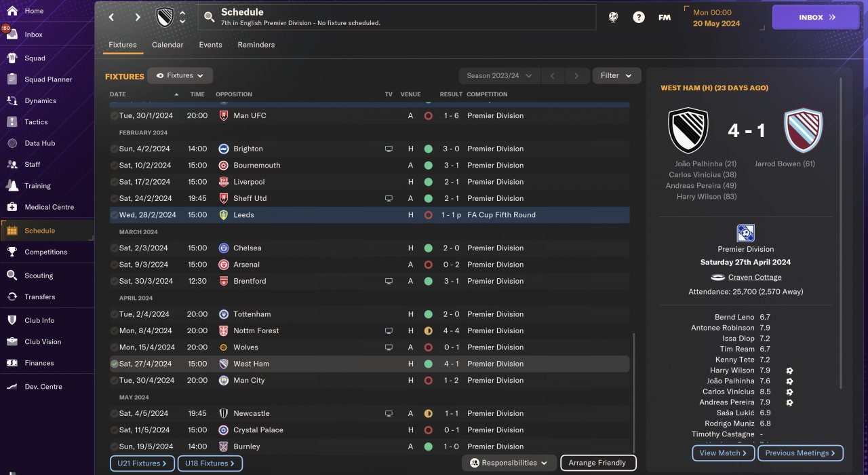Open Competitions section
This screenshot has width=868, height=475.
46,252
